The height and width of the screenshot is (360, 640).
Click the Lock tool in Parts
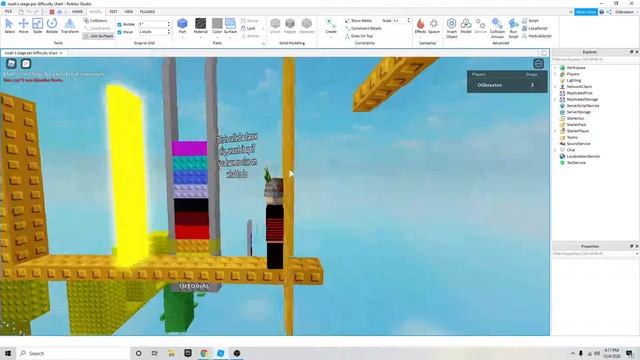pos(248,28)
